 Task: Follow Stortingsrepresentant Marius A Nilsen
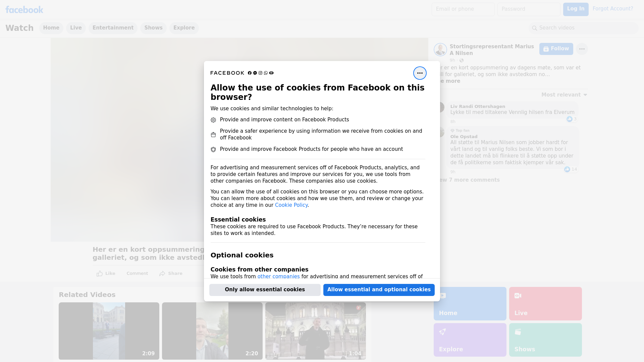click(x=556, y=49)
